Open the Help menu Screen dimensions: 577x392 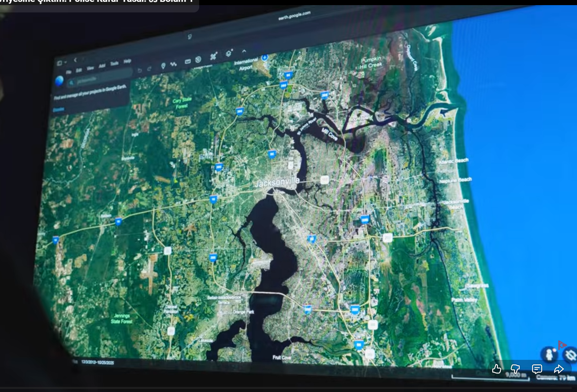tap(127, 61)
